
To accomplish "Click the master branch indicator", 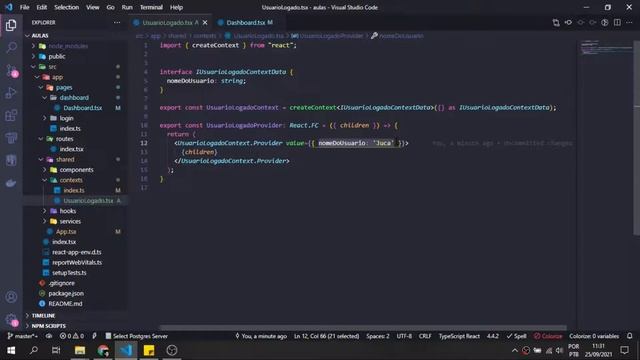I will point(22,336).
